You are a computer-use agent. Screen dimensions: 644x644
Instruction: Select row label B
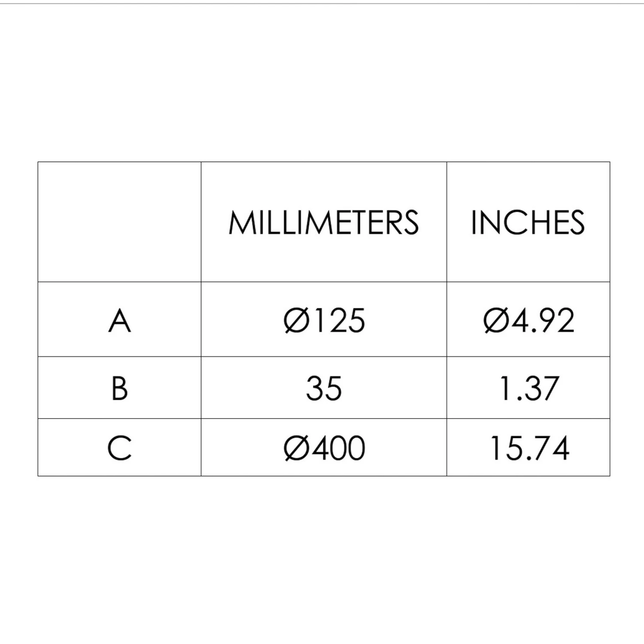[119, 388]
